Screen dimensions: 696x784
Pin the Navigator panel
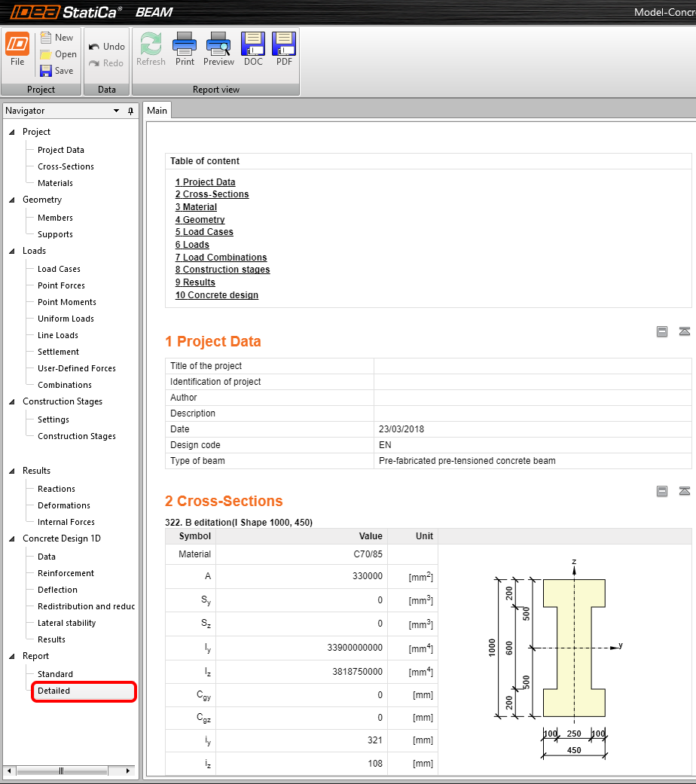130,111
